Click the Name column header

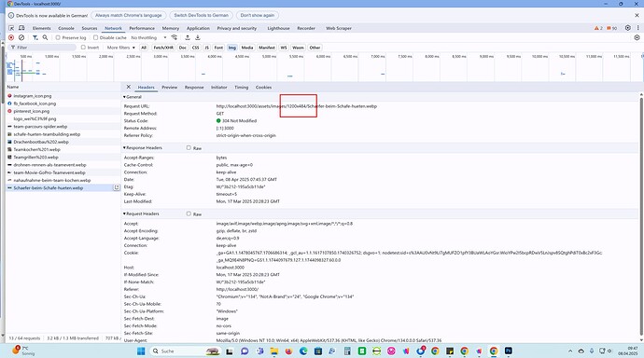coord(63,87)
